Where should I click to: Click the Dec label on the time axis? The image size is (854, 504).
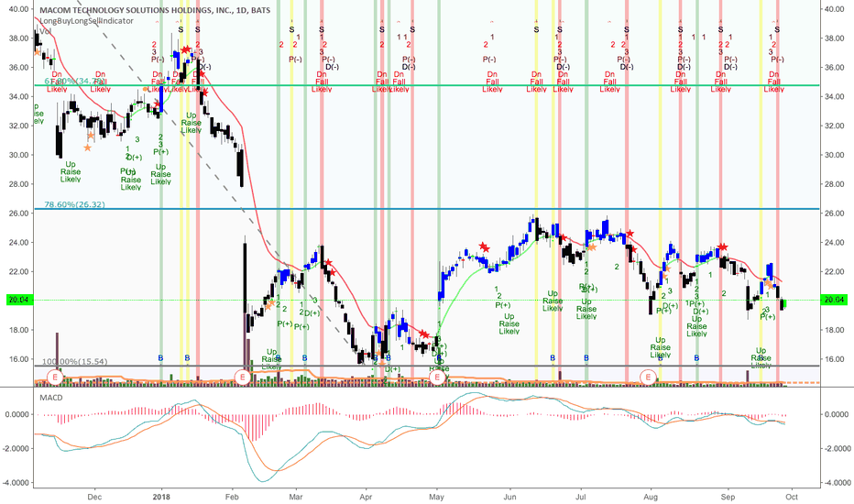[94, 497]
